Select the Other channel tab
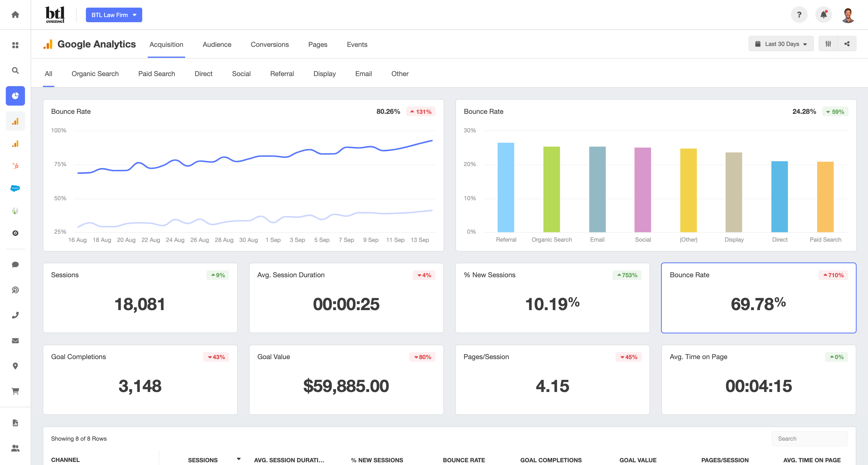The width and height of the screenshot is (868, 465). (400, 74)
